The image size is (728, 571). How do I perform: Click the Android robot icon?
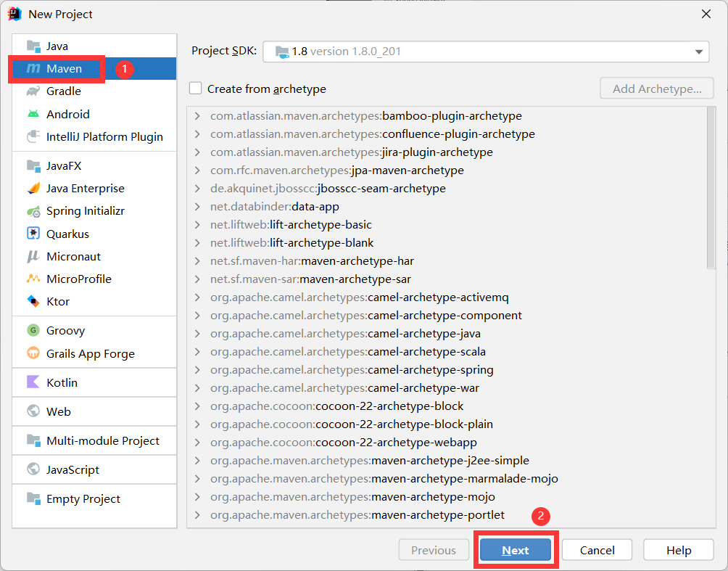(x=33, y=114)
